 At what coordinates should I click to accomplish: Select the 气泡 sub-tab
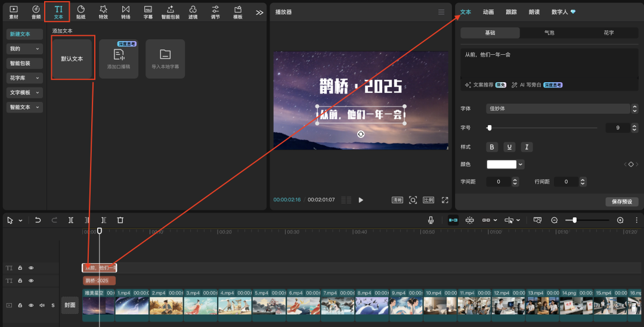pos(549,33)
